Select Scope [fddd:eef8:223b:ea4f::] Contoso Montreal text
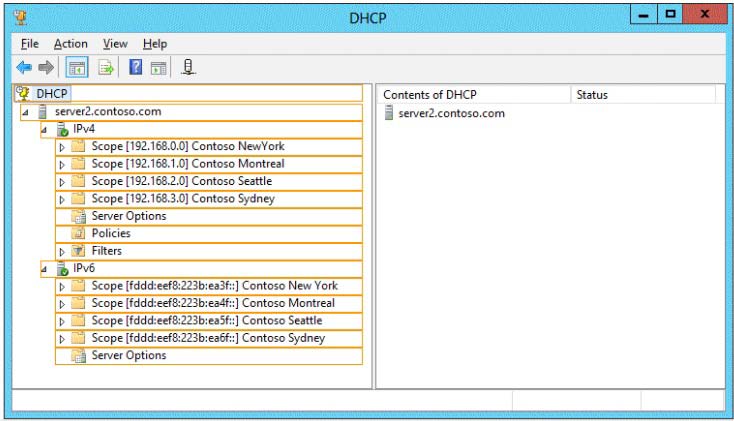The image size is (734, 421). coord(213,303)
